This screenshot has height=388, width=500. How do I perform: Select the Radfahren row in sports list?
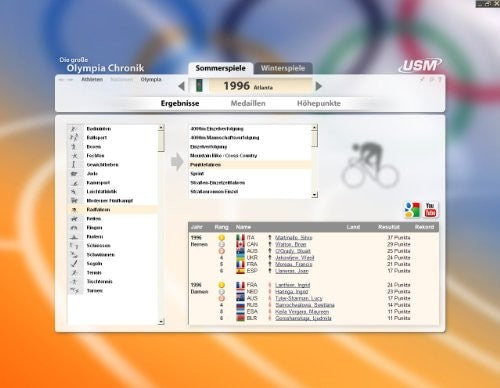[112, 210]
